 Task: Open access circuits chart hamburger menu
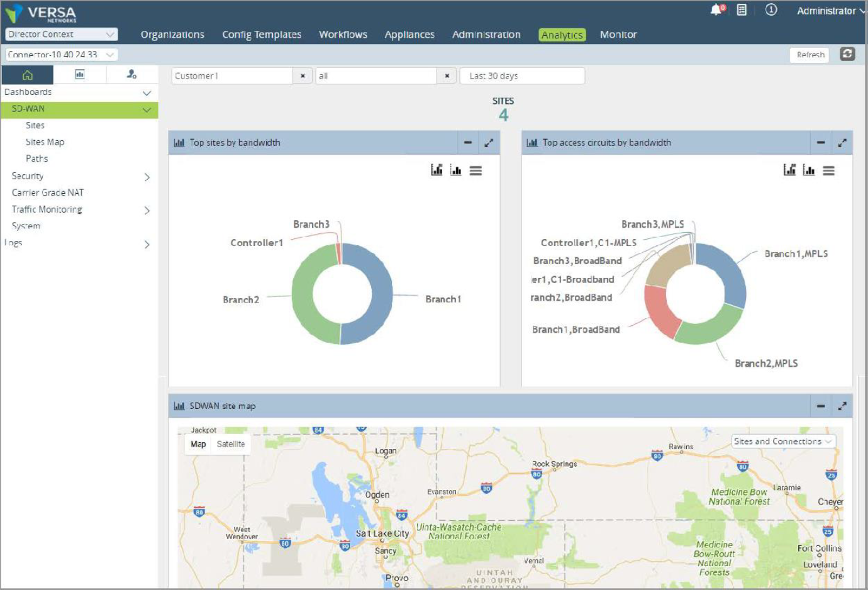tap(828, 170)
